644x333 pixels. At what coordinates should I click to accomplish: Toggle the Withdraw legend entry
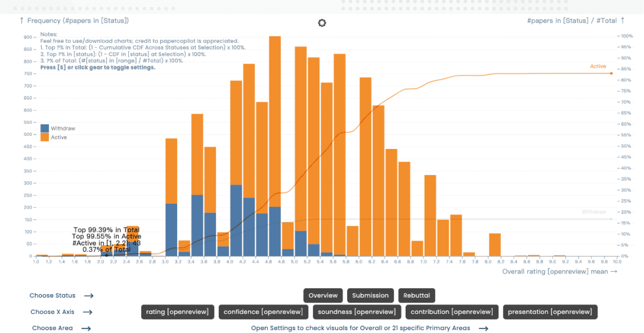point(58,128)
